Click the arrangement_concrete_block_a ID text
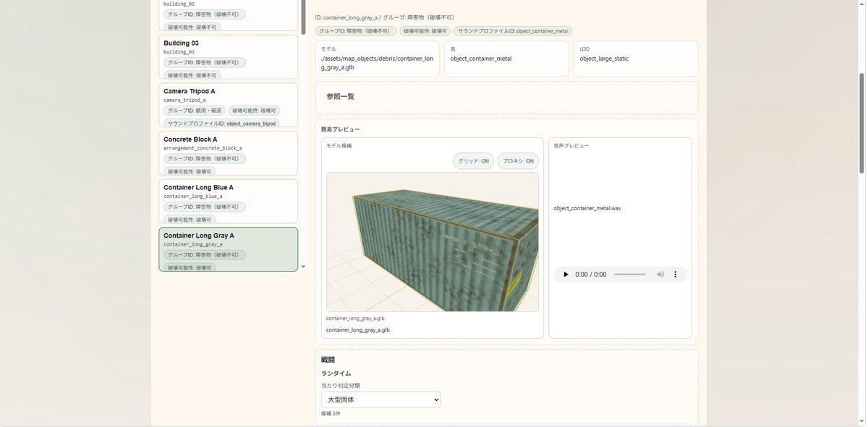The image size is (868, 427). [x=203, y=148]
